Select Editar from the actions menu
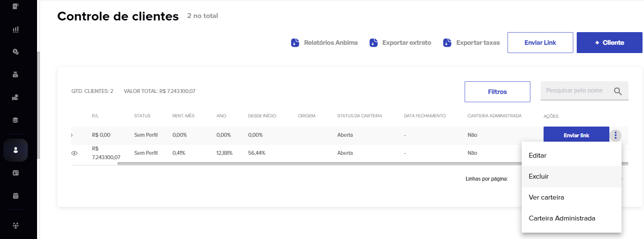Image resolution: width=644 pixels, height=239 pixels. click(538, 156)
